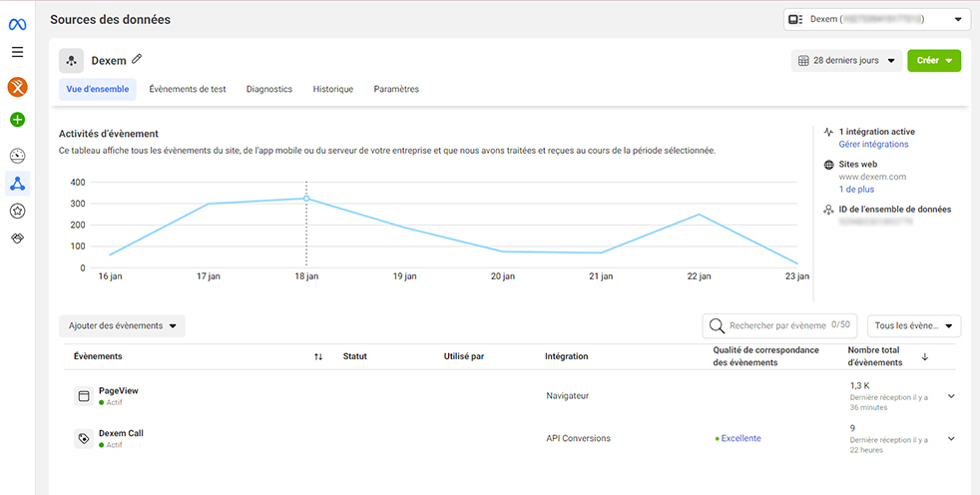Sort by Évènements column arrows

click(x=318, y=357)
